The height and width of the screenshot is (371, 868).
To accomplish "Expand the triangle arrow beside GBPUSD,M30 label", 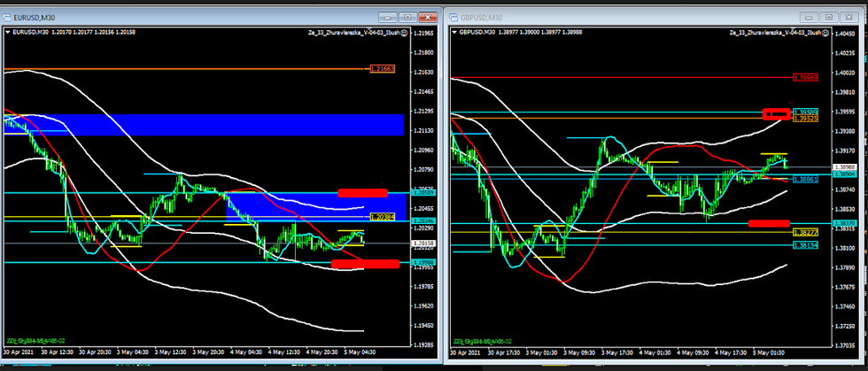I will (454, 33).
